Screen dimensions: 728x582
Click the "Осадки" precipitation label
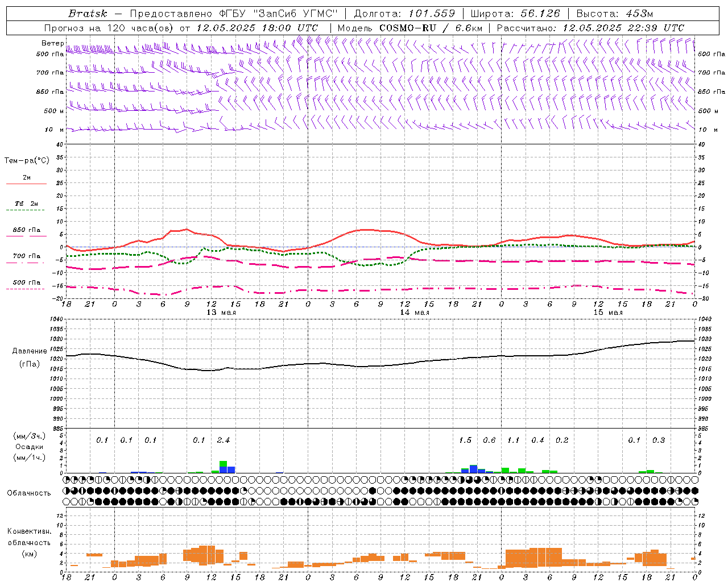pyautogui.click(x=29, y=447)
